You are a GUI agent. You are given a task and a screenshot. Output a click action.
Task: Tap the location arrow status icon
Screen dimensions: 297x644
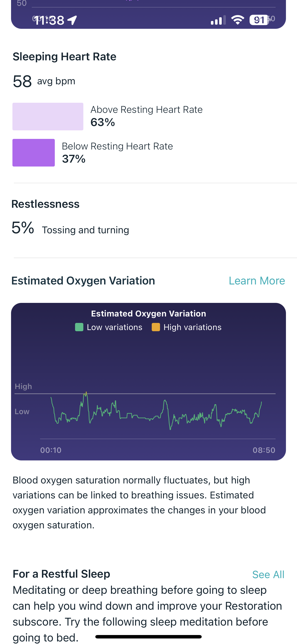[x=73, y=20]
